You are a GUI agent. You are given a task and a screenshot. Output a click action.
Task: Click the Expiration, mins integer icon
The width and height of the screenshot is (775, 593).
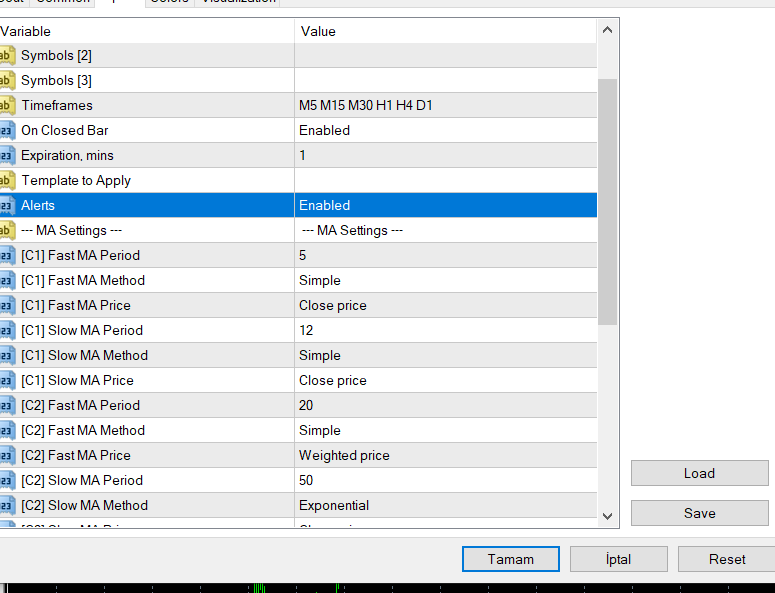7,155
